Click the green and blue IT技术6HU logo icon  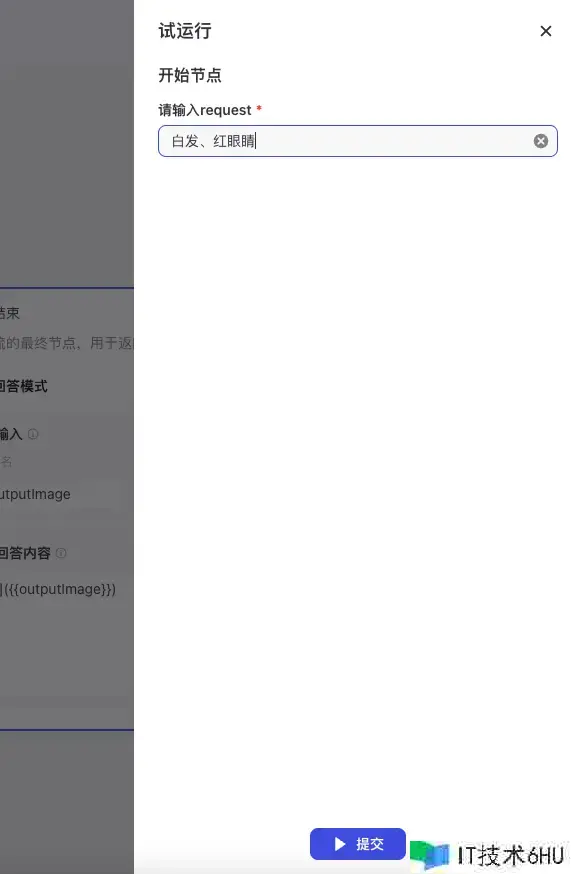pyautogui.click(x=429, y=854)
